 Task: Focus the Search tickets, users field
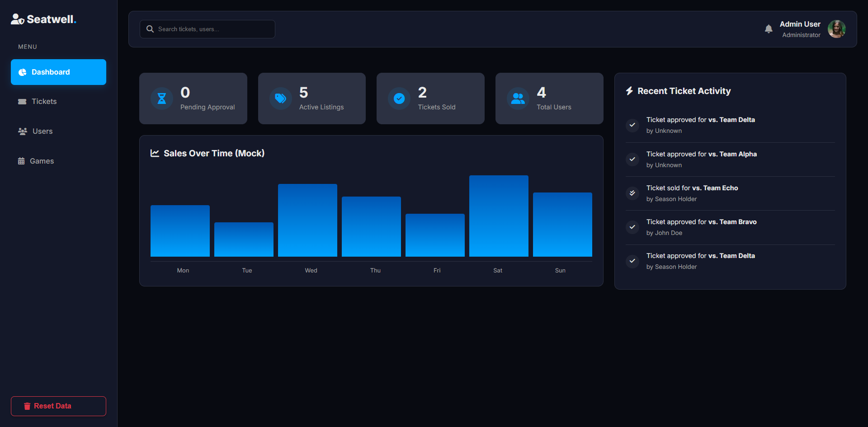coord(208,29)
